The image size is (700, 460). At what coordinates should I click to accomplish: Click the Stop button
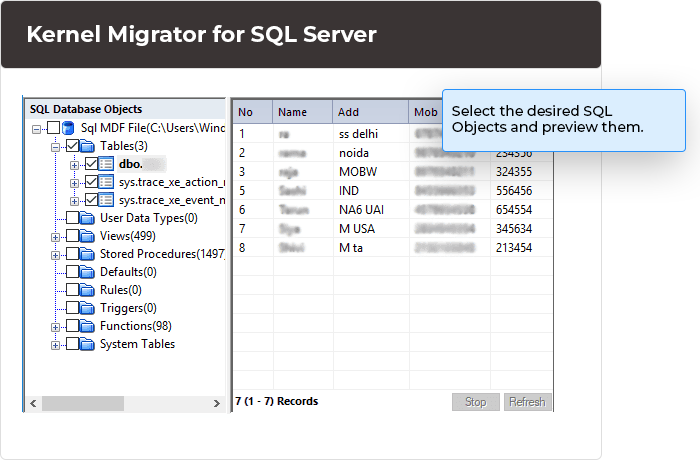pyautogui.click(x=475, y=402)
